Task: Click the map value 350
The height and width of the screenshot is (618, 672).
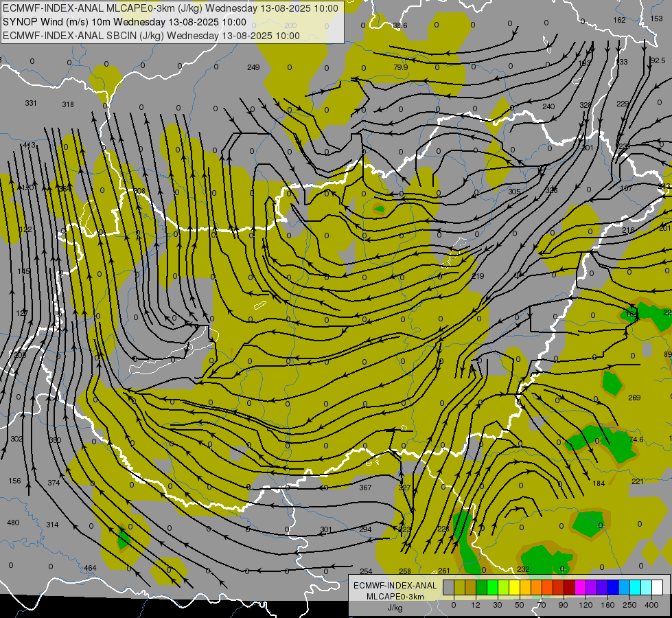Action: 55,440
